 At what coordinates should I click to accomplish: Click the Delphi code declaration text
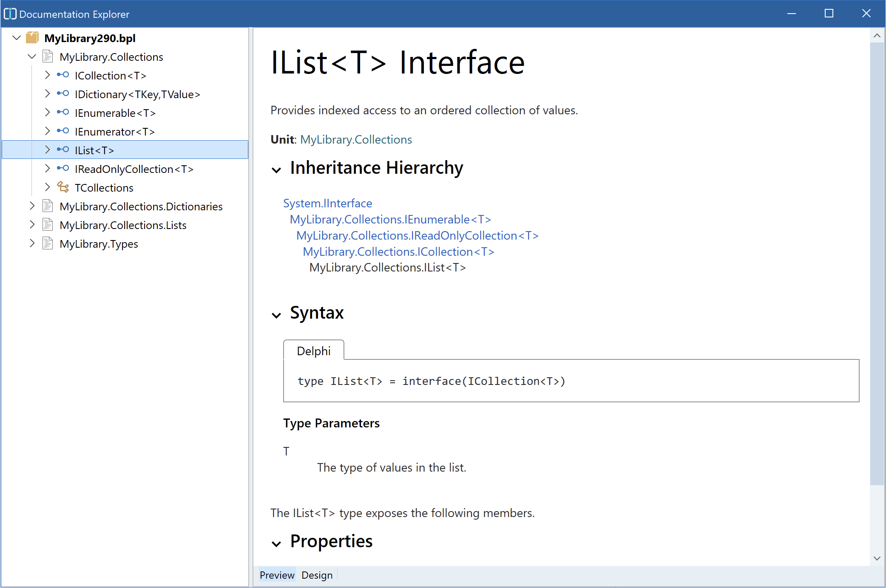[431, 381]
